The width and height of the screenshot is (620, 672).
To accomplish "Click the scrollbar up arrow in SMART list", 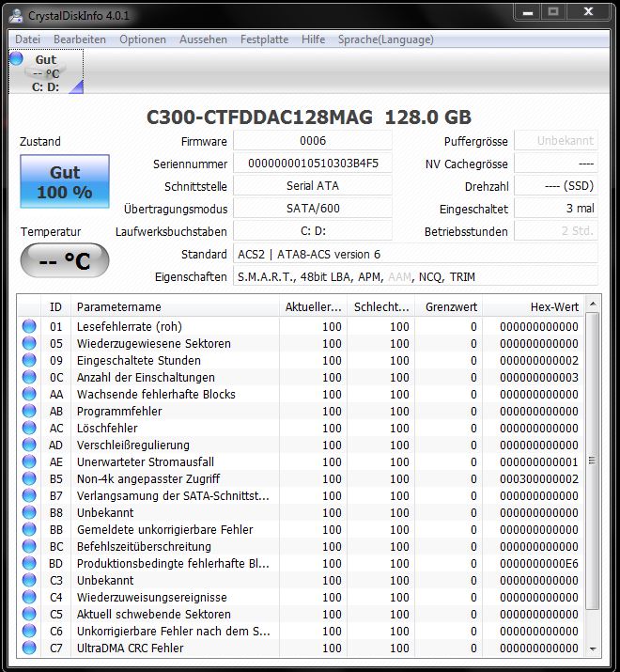I will click(593, 305).
